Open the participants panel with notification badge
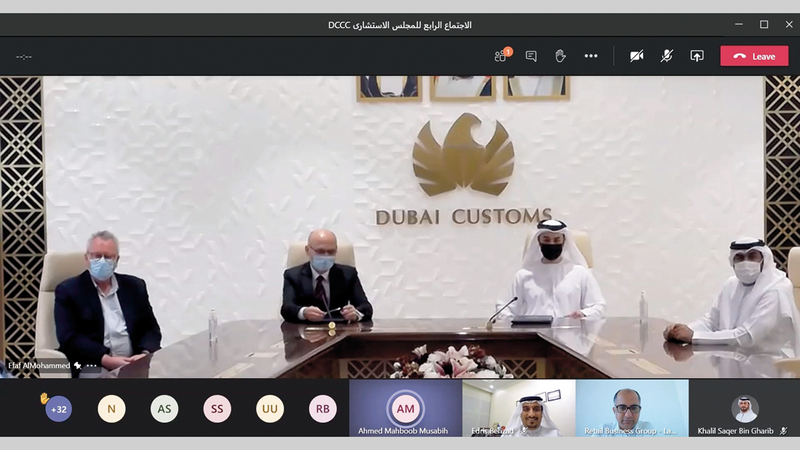The width and height of the screenshot is (800, 450). coord(501,56)
